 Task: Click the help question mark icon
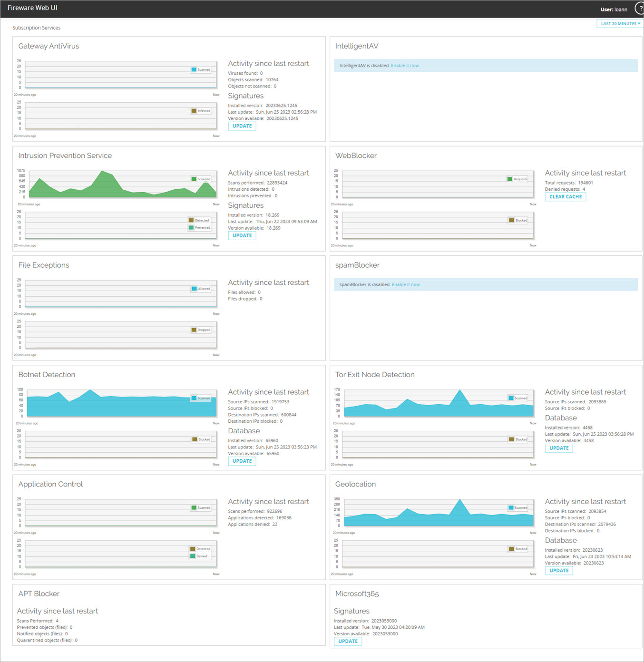tap(640, 9)
